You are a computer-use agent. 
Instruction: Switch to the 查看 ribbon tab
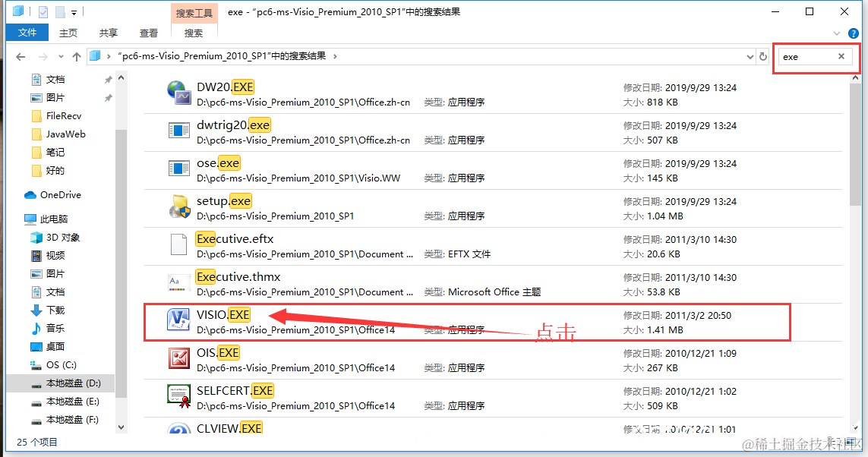point(148,33)
